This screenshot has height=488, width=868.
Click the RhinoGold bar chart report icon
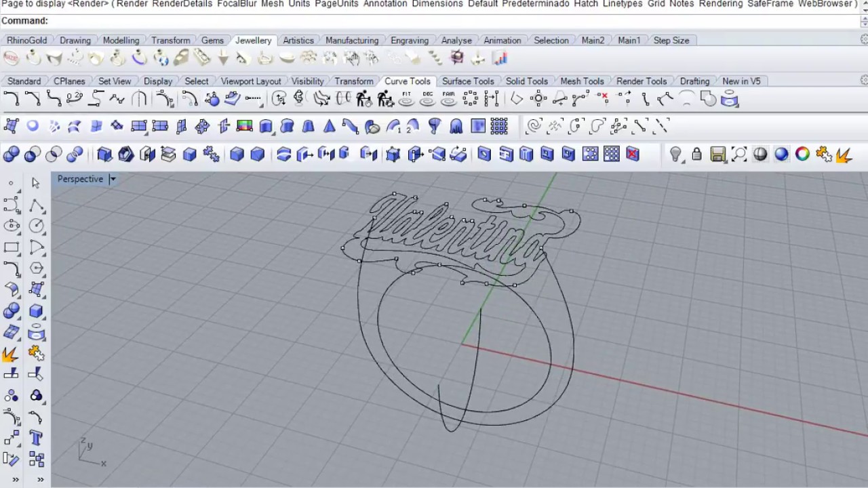coord(500,58)
